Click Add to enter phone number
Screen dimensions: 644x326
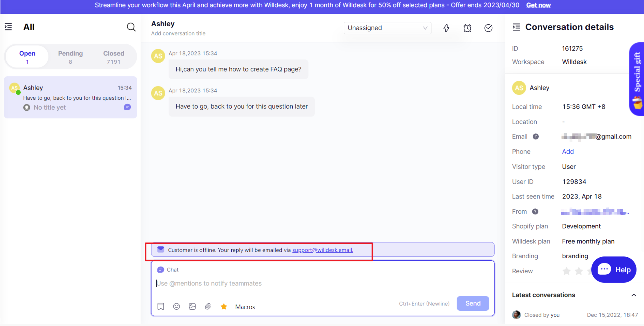click(x=568, y=152)
